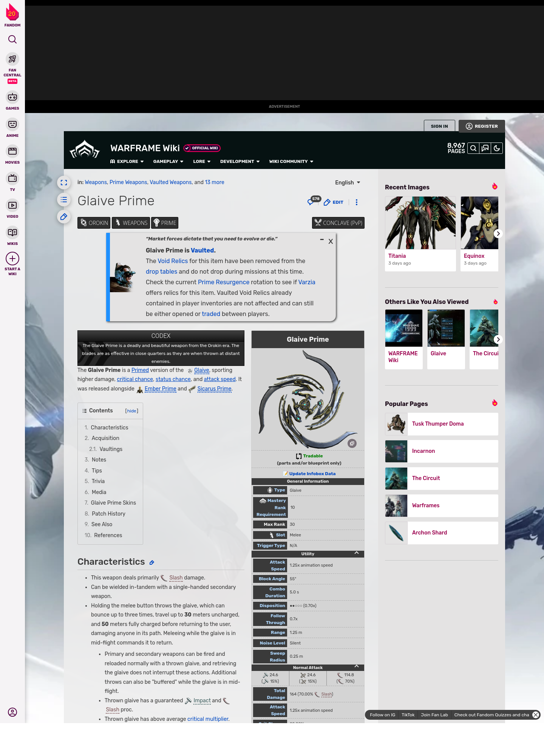Open Fan Central rocket icon
This screenshot has width=544, height=756.
click(x=12, y=59)
